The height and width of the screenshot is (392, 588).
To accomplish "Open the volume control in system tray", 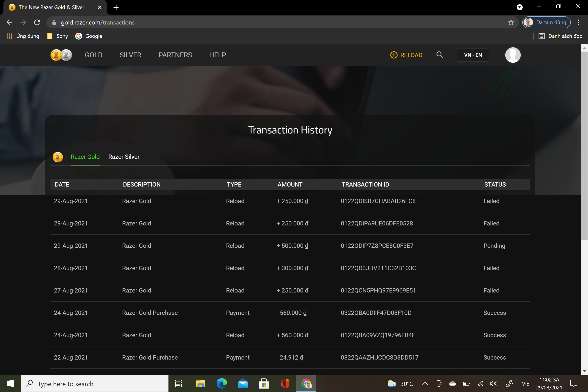I will click(x=493, y=383).
